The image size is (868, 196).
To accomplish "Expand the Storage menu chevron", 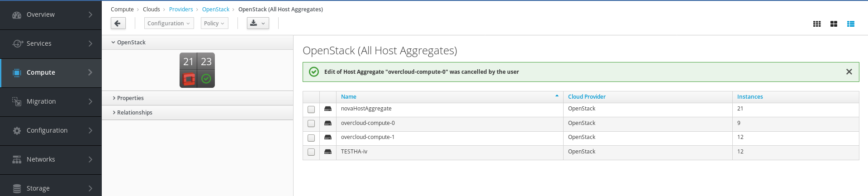I will tap(90, 188).
